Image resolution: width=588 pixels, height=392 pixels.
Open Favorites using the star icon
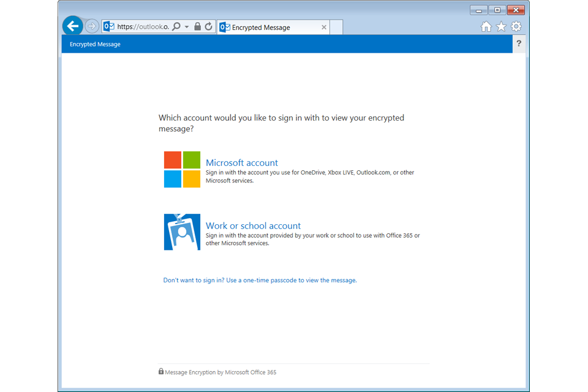(501, 26)
